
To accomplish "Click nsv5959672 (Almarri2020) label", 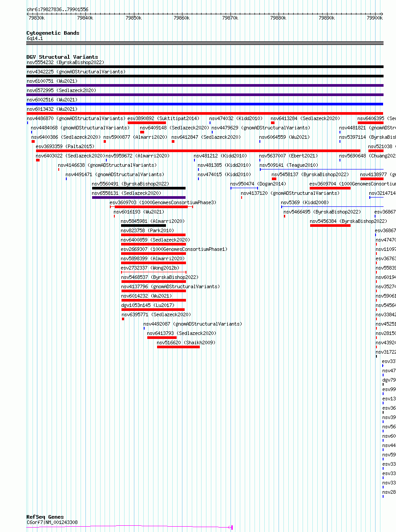I will coord(137,156).
